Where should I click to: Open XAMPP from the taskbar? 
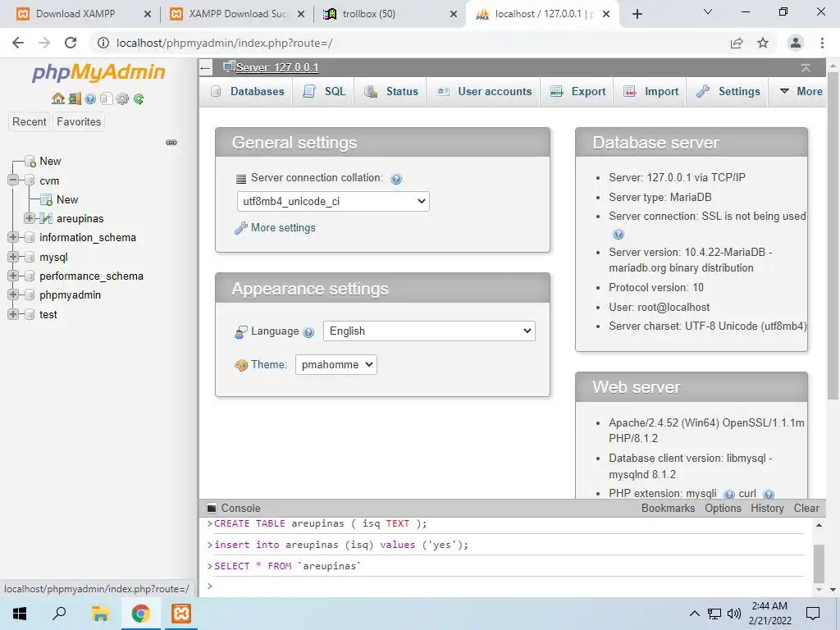[181, 614]
